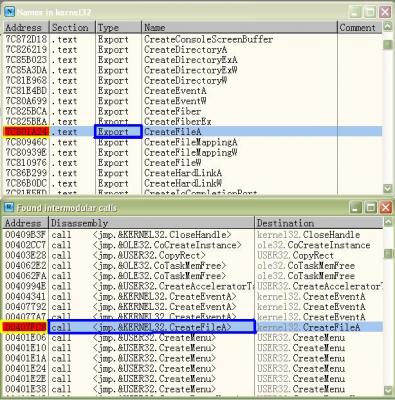Select call at 00401E1A CreateMenu

coord(193,358)
